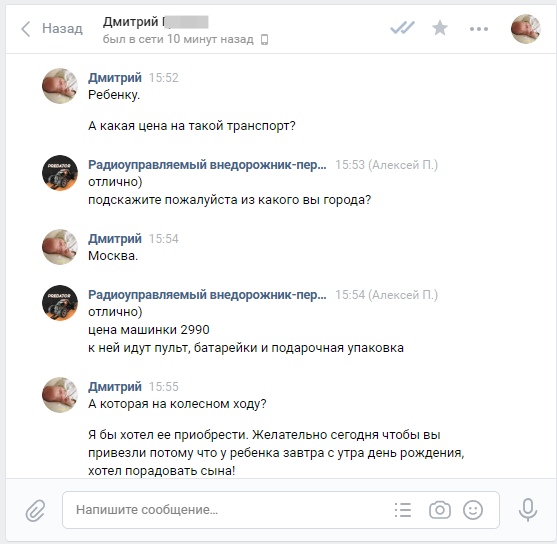Click the back chevron arrow
Viewport: 557px width, 544px height.
(25, 29)
